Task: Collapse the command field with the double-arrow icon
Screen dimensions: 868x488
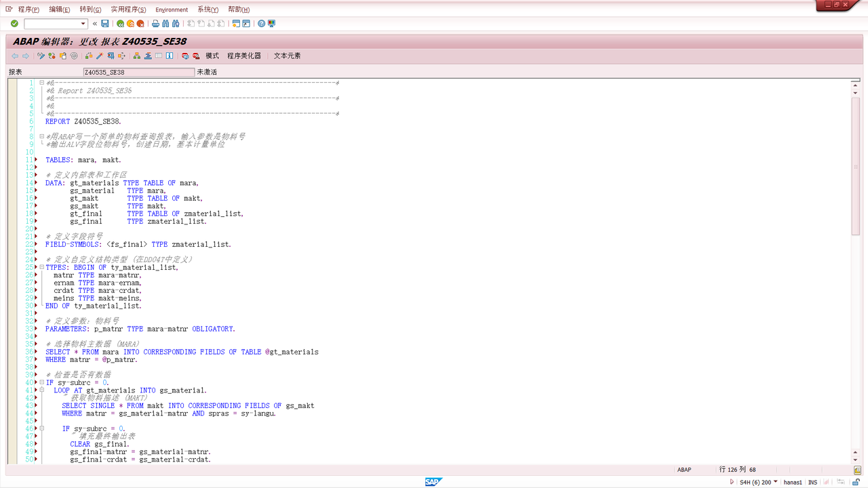Action: click(x=95, y=24)
